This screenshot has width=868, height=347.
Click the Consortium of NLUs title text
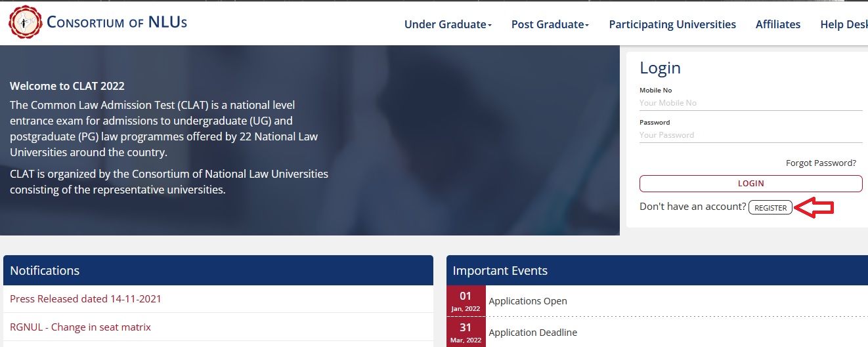pyautogui.click(x=117, y=22)
